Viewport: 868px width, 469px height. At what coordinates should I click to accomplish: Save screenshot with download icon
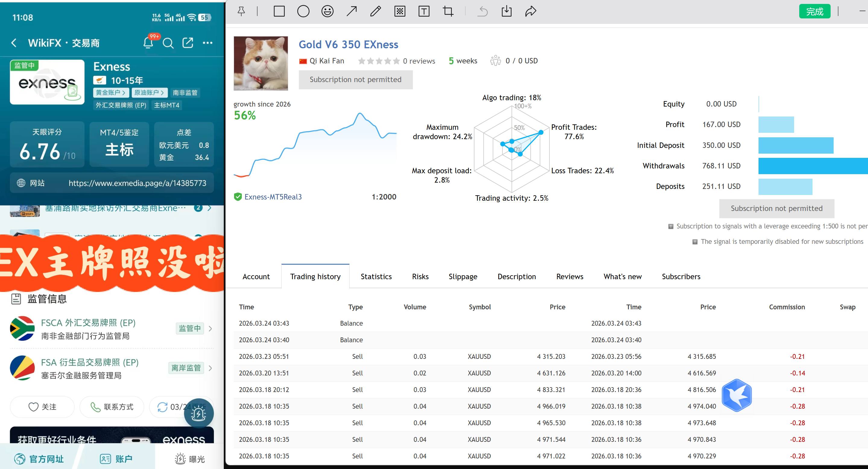point(506,11)
